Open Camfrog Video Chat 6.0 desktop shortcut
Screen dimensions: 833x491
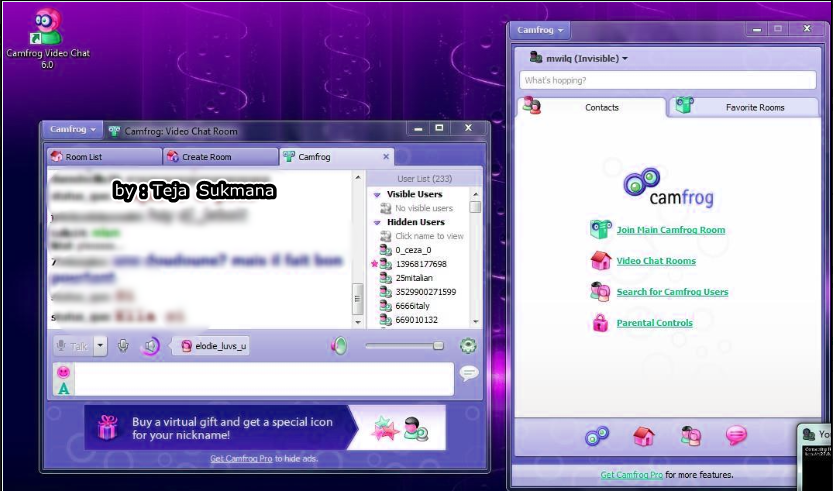click(x=48, y=37)
